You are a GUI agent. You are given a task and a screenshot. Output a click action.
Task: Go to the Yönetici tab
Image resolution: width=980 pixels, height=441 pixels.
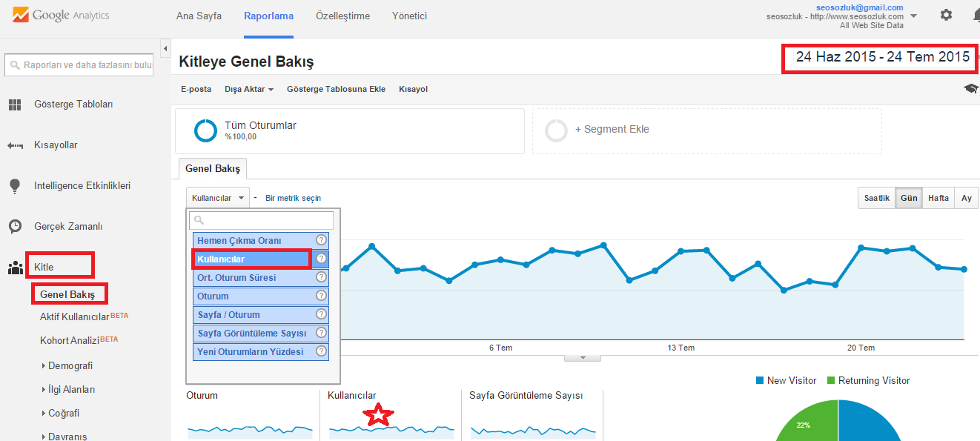click(409, 16)
